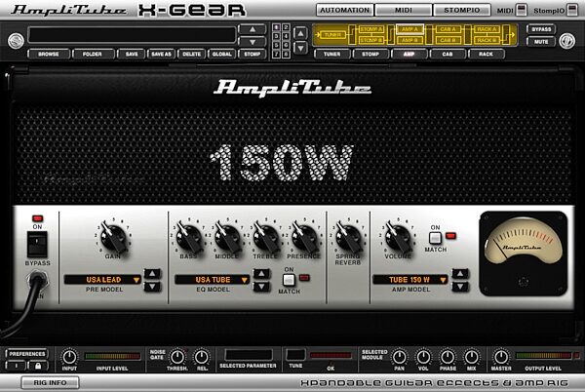Click the BROWSE preset button

click(x=49, y=54)
